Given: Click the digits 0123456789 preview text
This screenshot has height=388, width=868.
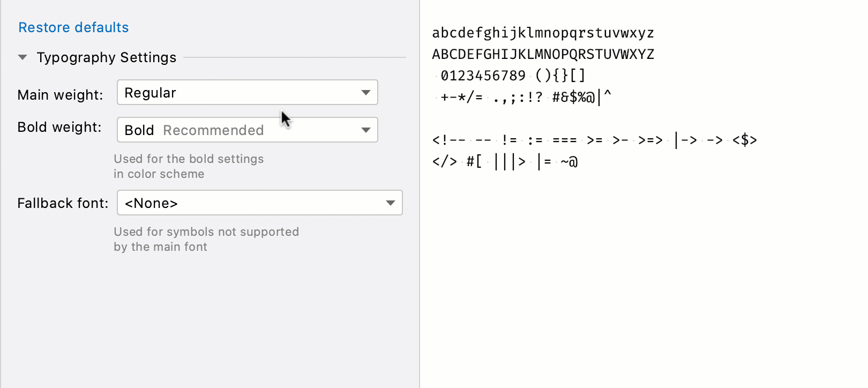Looking at the screenshot, I should pos(483,76).
